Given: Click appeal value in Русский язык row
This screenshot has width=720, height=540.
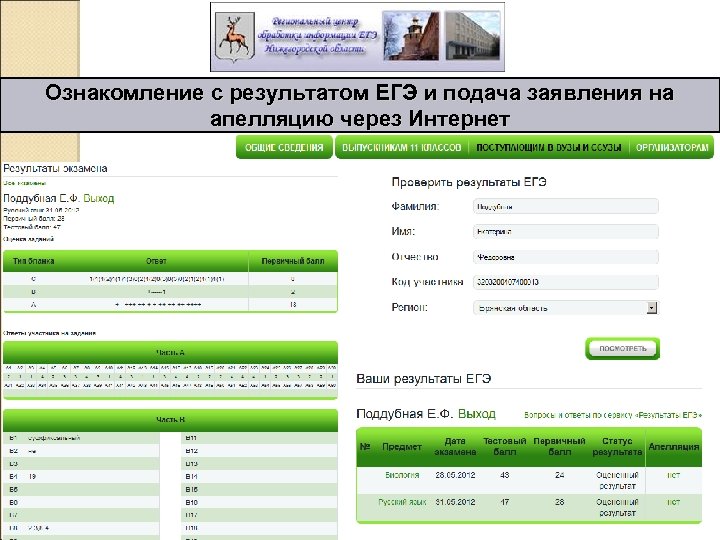Looking at the screenshot, I should click(x=674, y=502).
